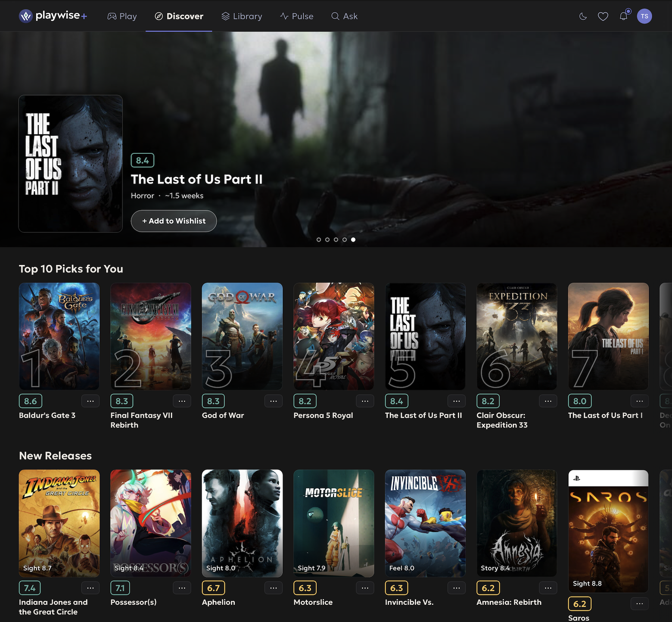Open more options for The Last of Us Part I
The height and width of the screenshot is (622, 672).
(640, 401)
